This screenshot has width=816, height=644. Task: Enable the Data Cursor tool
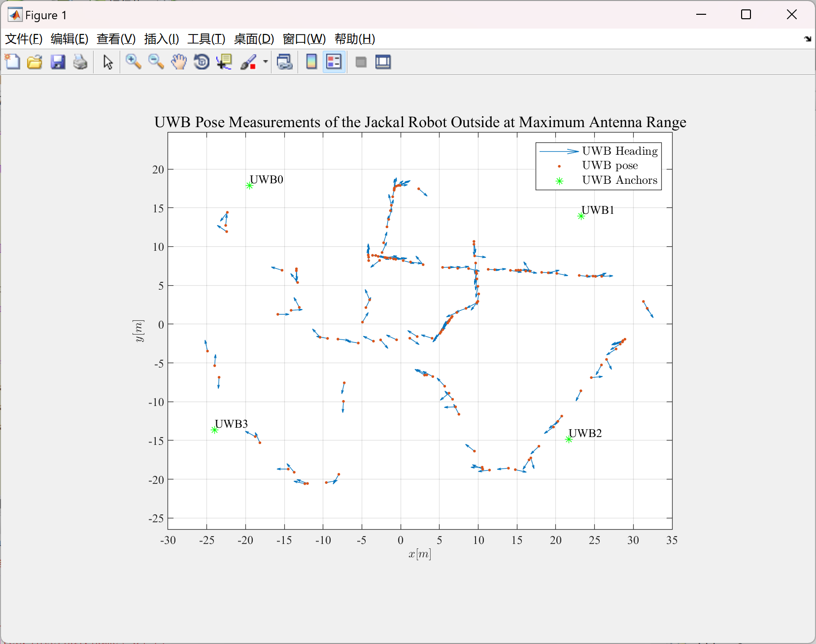pos(224,62)
